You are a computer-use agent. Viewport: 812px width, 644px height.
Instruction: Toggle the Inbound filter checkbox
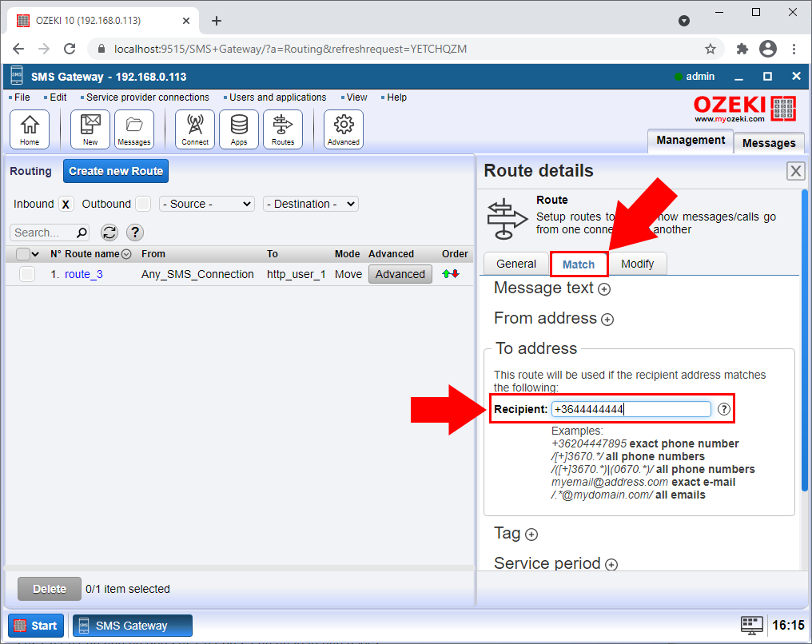[66, 204]
